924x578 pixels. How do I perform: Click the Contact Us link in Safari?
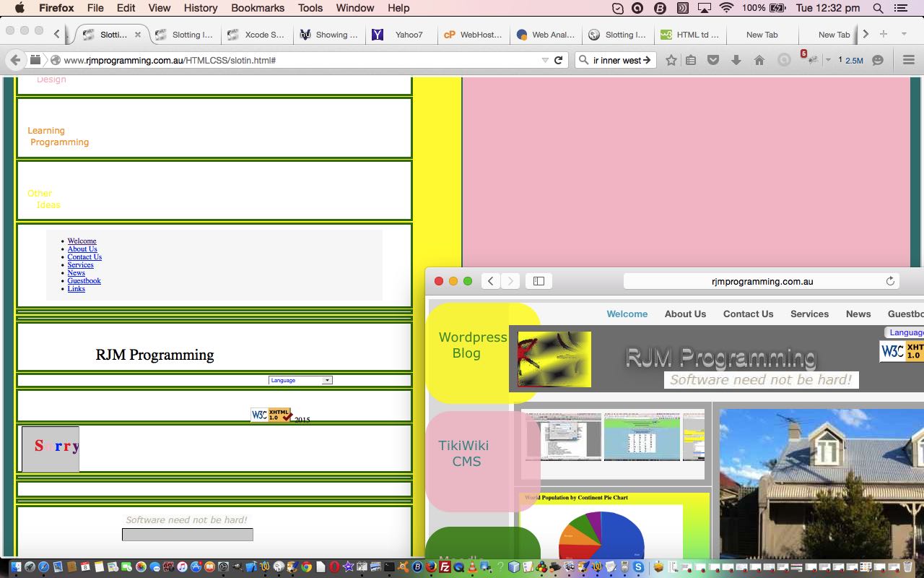748,314
